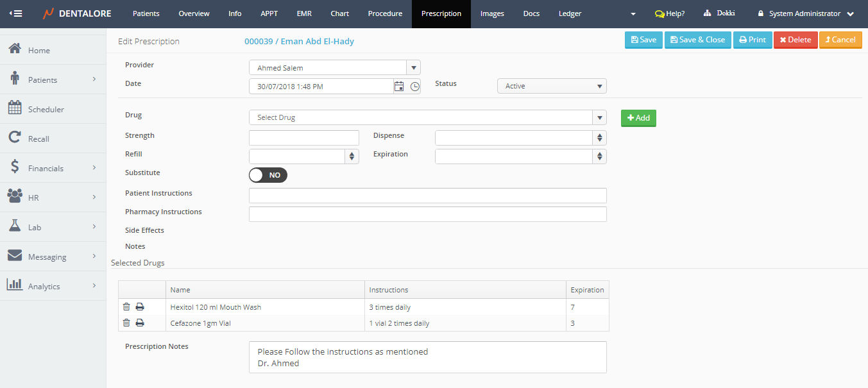Click the red Delete button
The height and width of the screenshot is (388, 868).
pos(795,40)
